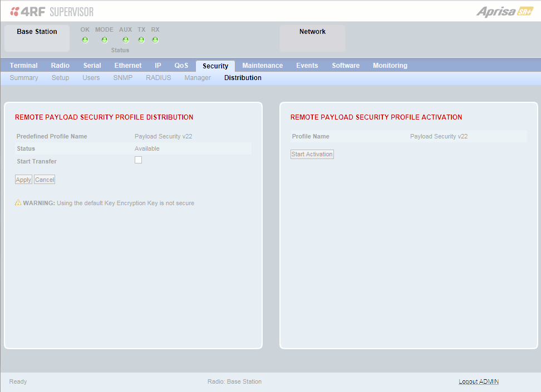This screenshot has width=541, height=392.
Task: Click the activation Profile Name value
Action: (x=439, y=137)
